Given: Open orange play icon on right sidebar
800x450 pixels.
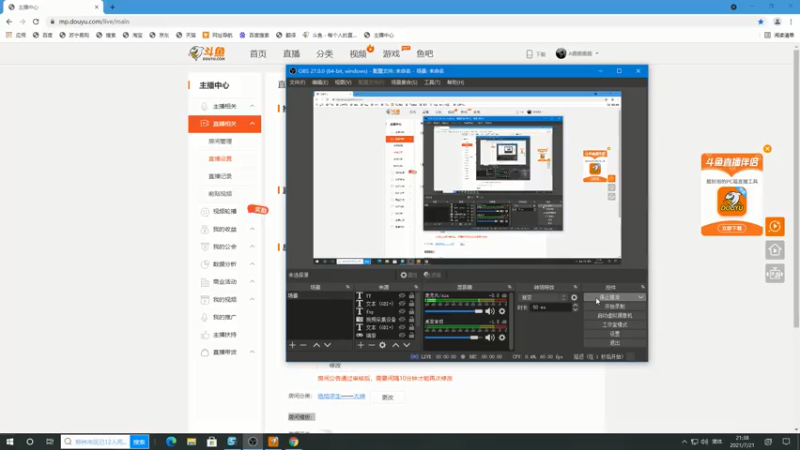Looking at the screenshot, I should 774,226.
